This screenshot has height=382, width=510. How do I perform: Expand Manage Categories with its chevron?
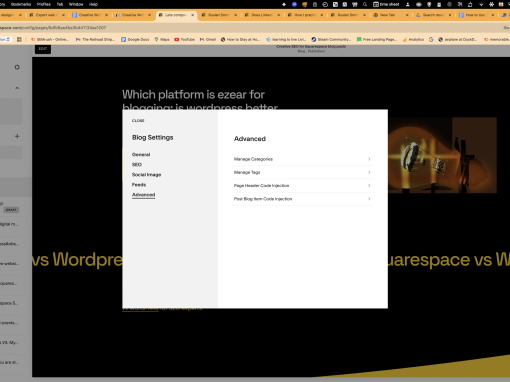point(369,159)
